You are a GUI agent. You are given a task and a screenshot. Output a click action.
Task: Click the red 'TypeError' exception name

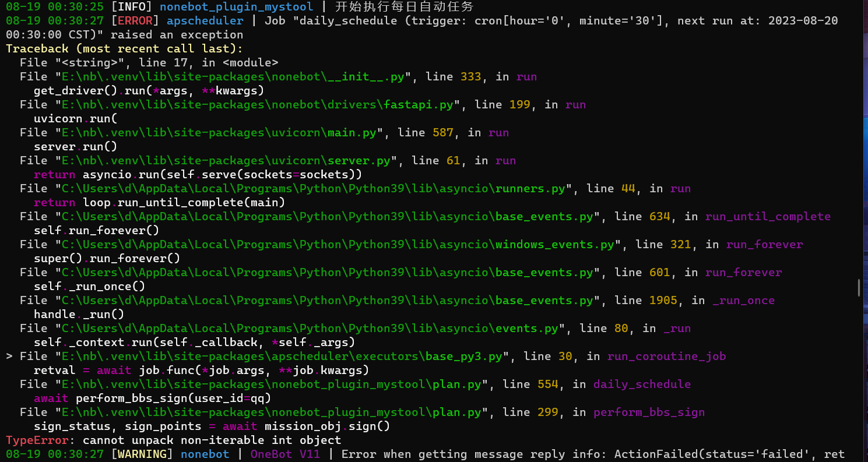tap(37, 440)
